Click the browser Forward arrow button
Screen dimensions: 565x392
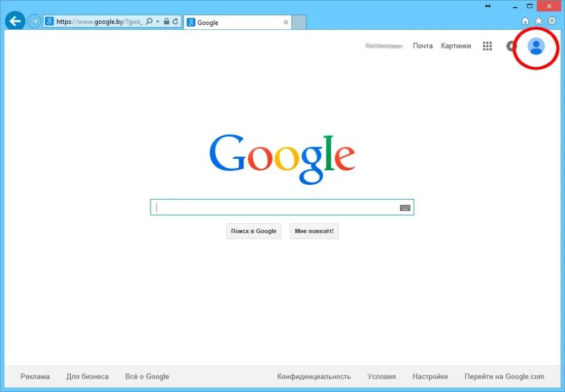[34, 22]
